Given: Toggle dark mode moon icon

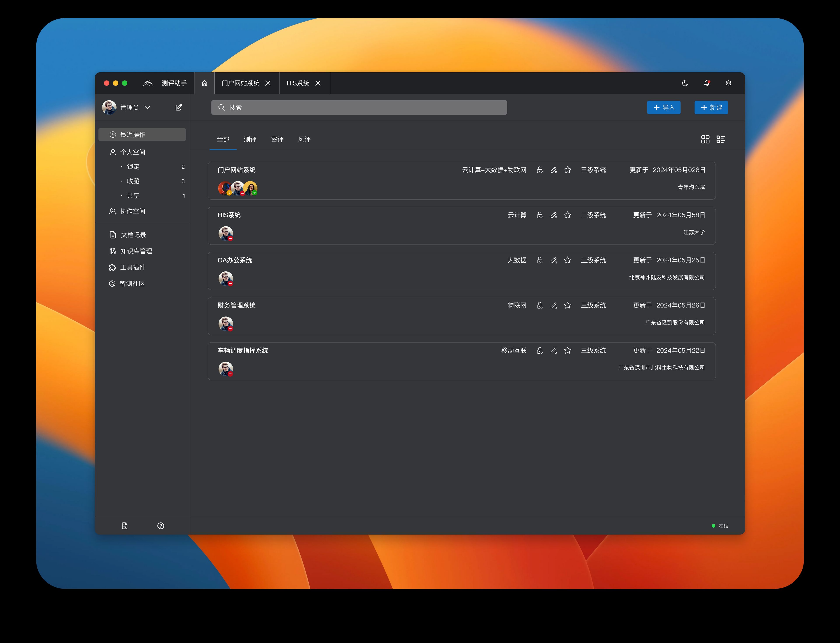Looking at the screenshot, I should (x=685, y=83).
